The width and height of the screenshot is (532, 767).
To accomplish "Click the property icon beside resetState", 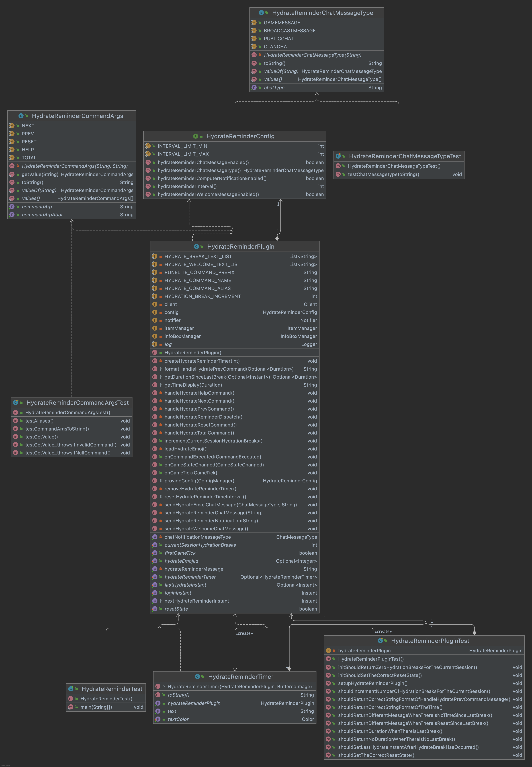I will pyautogui.click(x=155, y=609).
